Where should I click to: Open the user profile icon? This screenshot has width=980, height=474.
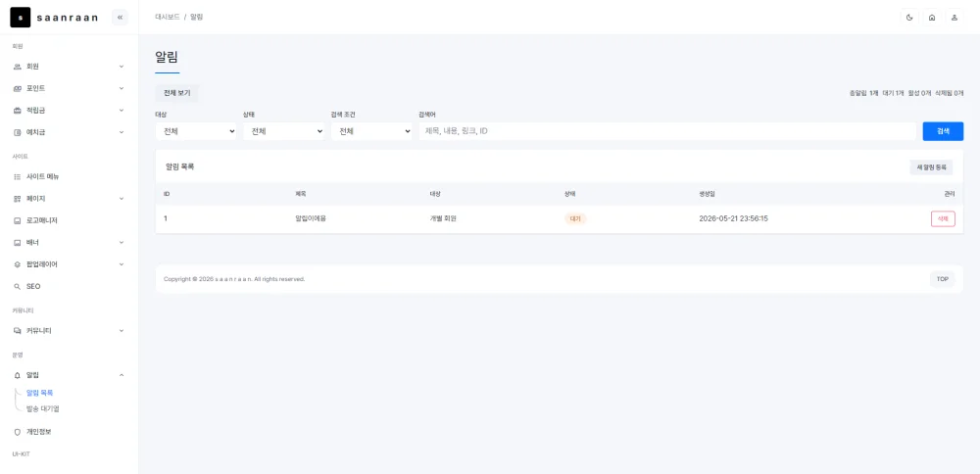(955, 18)
